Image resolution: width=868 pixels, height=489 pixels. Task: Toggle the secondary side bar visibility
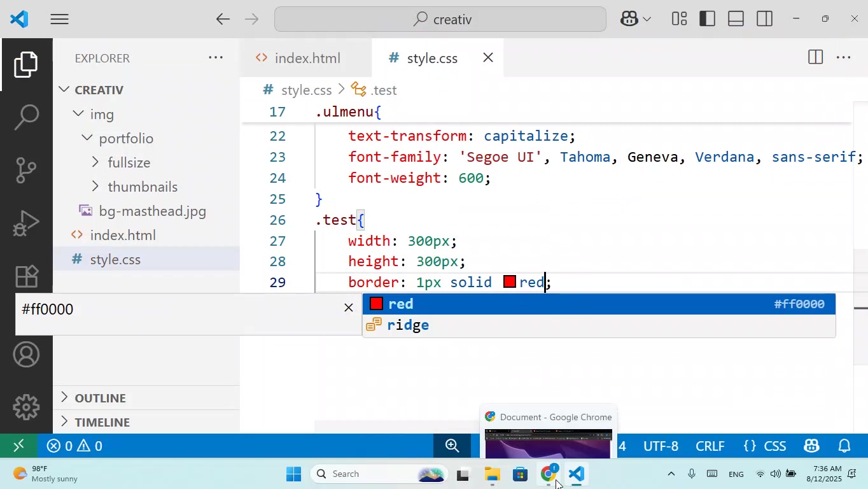point(764,19)
